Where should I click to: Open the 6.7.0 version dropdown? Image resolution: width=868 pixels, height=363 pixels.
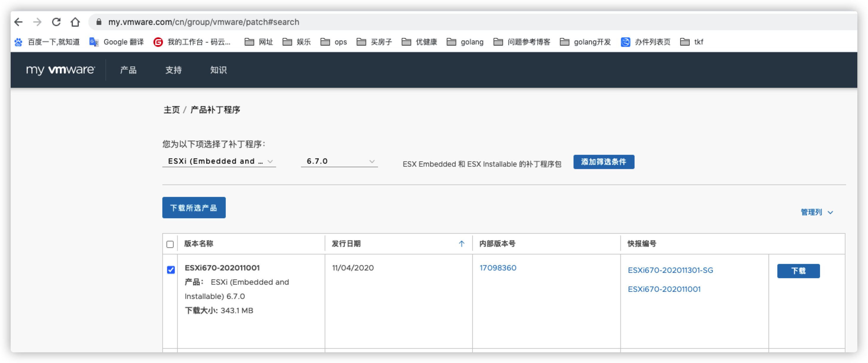pyautogui.click(x=339, y=161)
